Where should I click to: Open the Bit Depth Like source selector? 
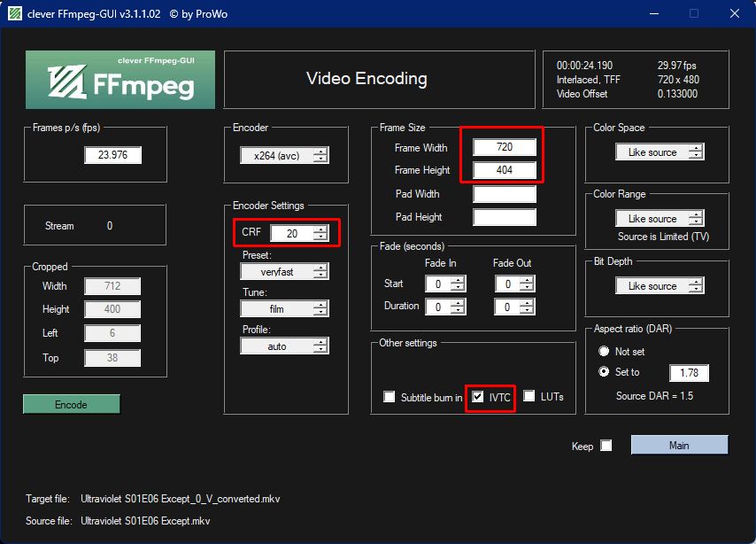tap(660, 286)
